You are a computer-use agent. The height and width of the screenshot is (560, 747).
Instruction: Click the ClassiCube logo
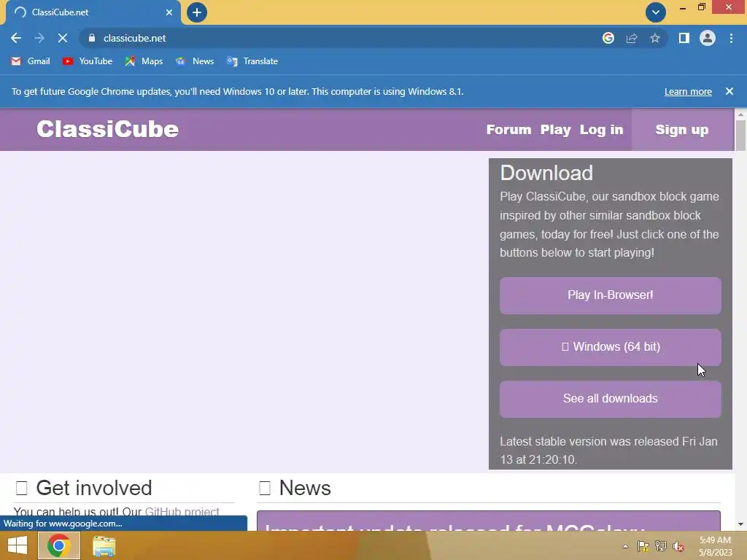tap(108, 129)
